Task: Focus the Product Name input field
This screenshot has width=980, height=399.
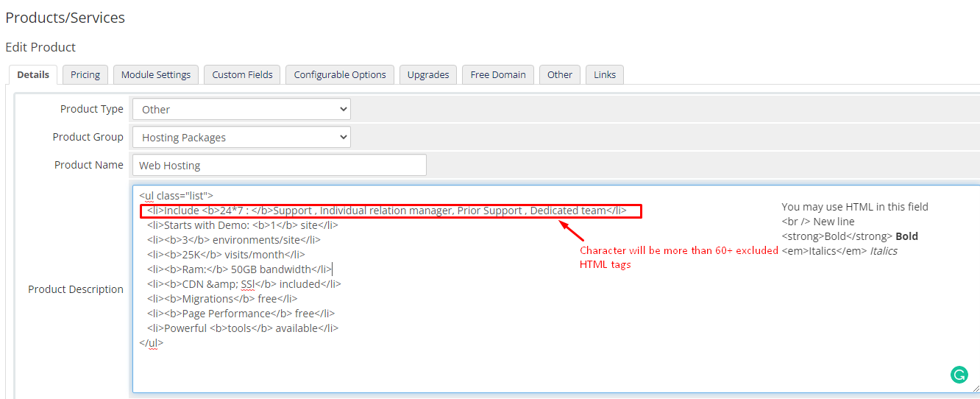Action: pos(280,165)
